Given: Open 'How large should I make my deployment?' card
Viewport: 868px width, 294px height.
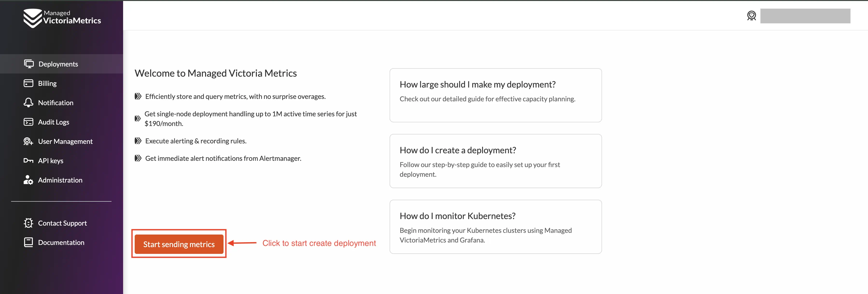Looking at the screenshot, I should click(496, 95).
